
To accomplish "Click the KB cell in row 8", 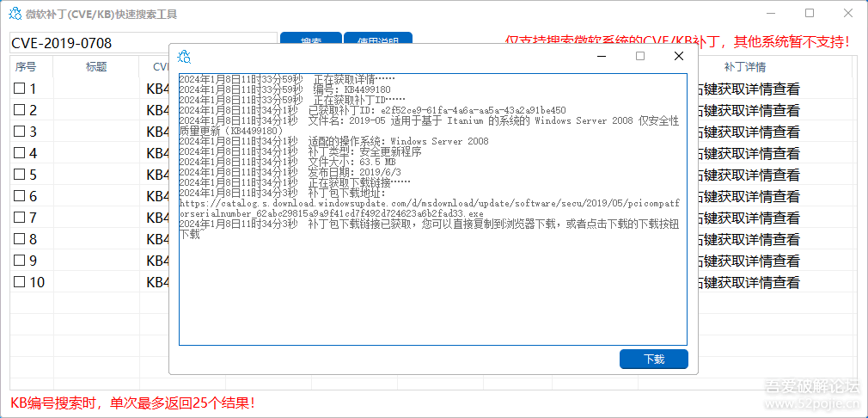I will tap(157, 239).
